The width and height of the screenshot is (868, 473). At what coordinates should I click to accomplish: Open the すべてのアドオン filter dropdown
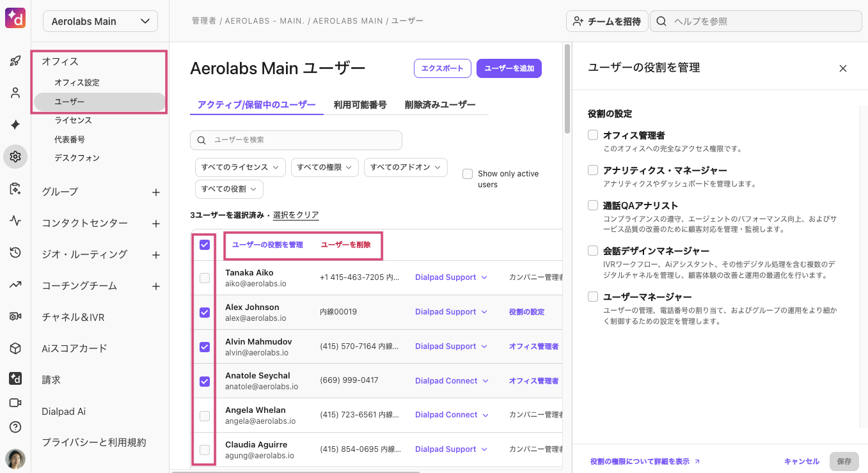[x=406, y=167]
